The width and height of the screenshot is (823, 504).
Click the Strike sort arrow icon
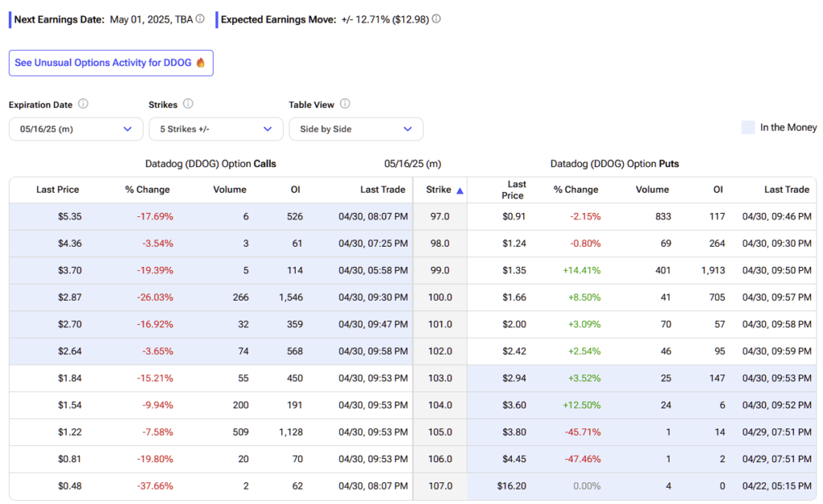[460, 191]
